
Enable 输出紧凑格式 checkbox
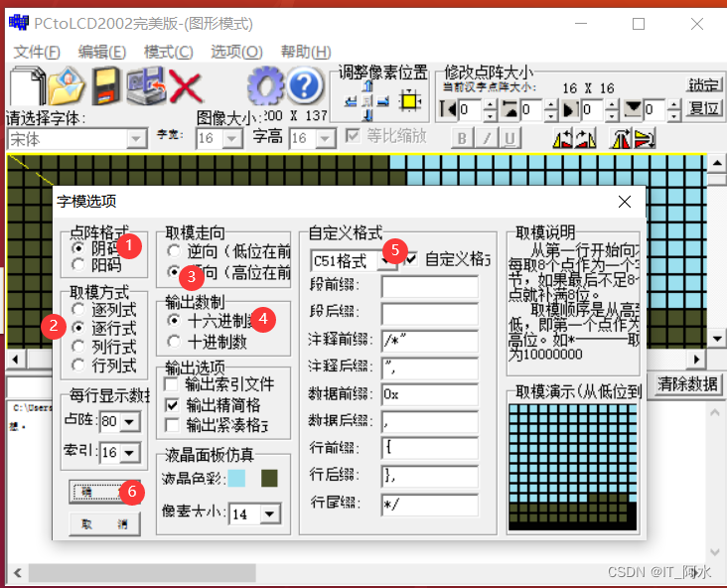point(172,425)
